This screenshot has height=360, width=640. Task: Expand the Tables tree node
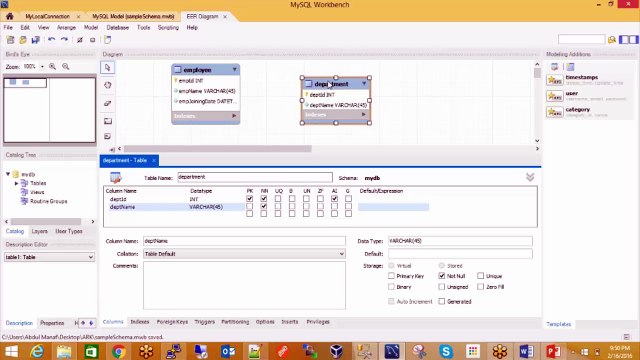click(x=16, y=183)
